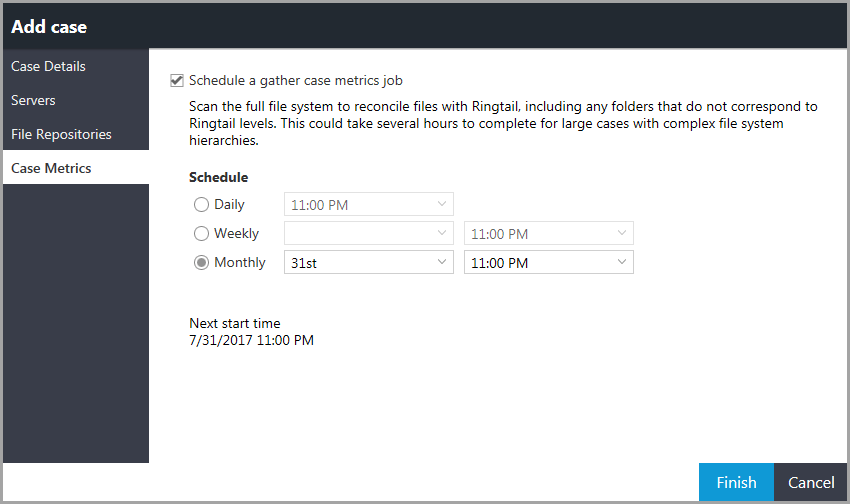Viewport: 850px width, 504px height.
Task: Click the Cancel button
Action: (810, 482)
